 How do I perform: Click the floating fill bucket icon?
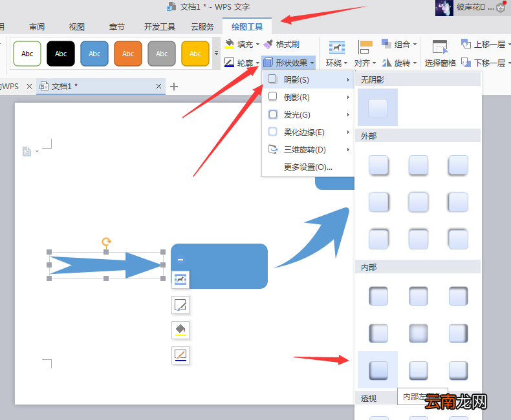click(180, 330)
